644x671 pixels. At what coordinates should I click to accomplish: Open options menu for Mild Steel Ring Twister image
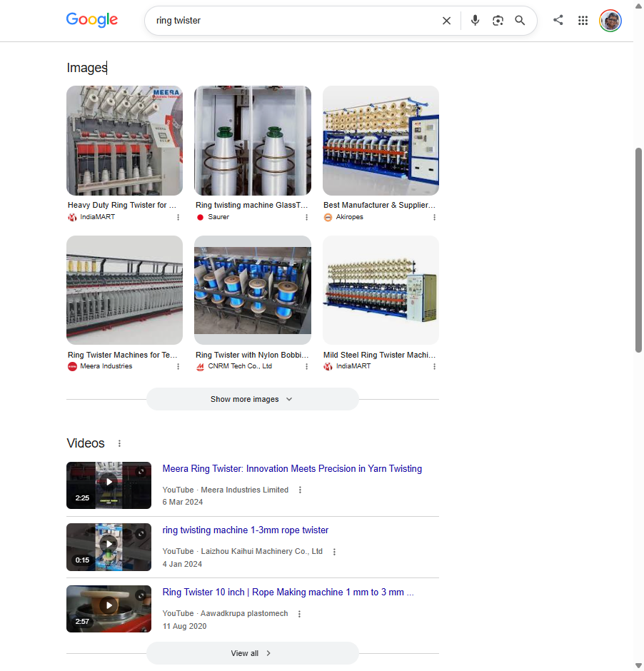point(434,367)
